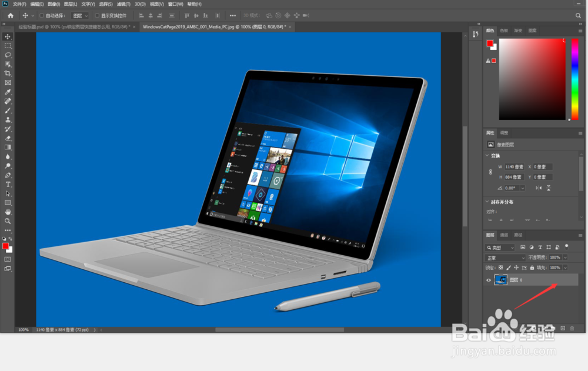Open the 窗口(W) menu
Image resolution: width=588 pixels, height=371 pixels.
175,4
